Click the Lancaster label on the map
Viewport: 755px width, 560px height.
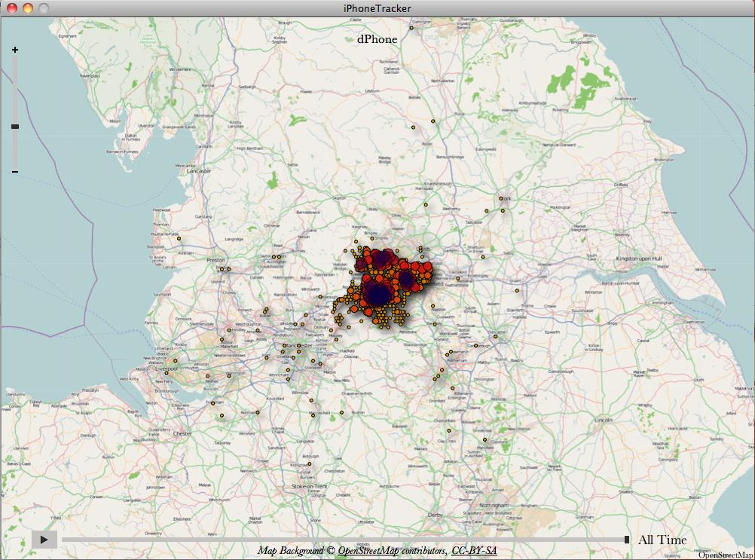[199, 171]
